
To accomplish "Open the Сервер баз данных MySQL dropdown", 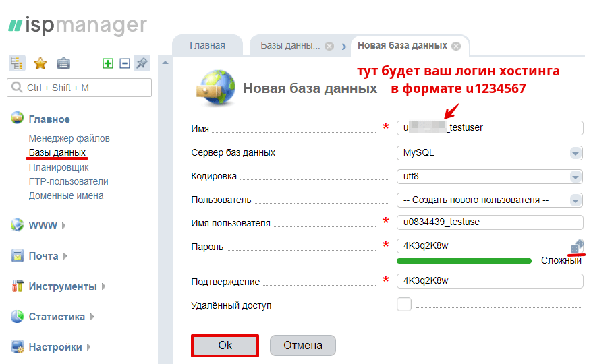I will pos(575,153).
